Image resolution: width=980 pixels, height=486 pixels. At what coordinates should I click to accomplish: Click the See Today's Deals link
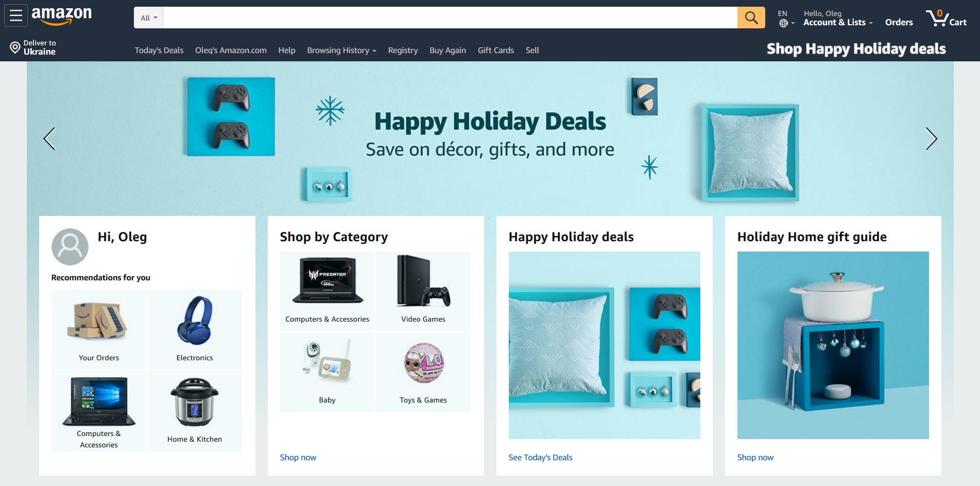(x=540, y=457)
